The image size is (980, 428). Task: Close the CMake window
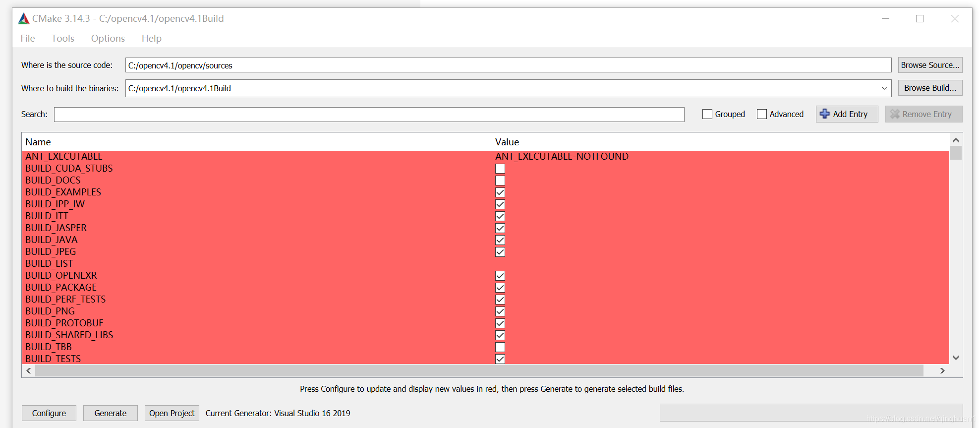[955, 18]
